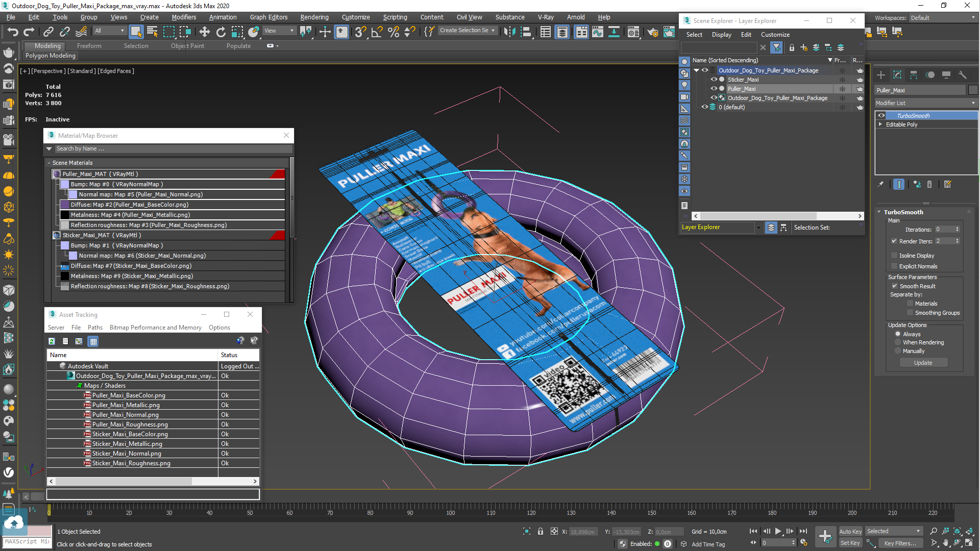
Task: Click the Polygon Modeling ribbon button
Action: (51, 56)
